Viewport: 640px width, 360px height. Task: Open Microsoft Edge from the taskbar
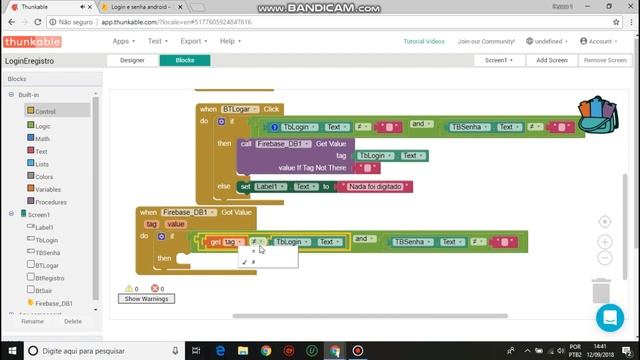point(220,351)
